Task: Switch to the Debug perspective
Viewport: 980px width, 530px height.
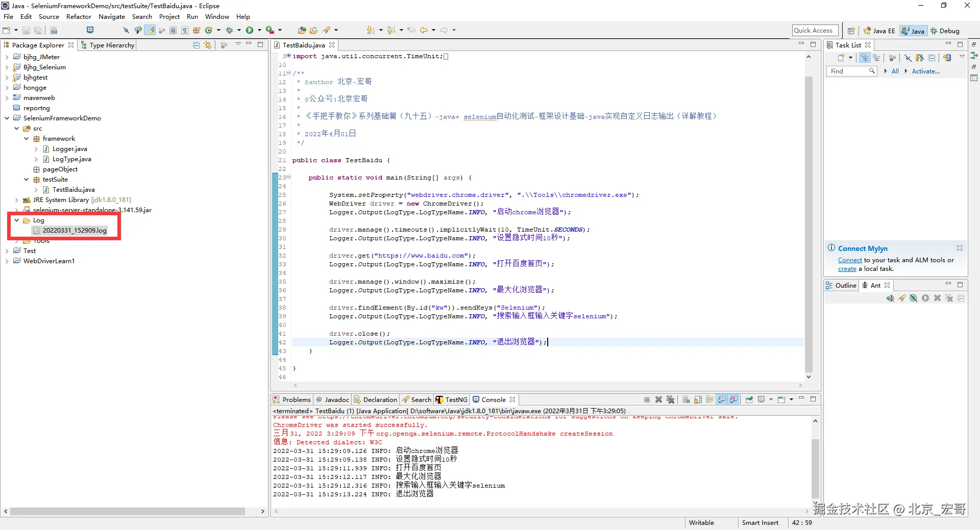Action: click(x=945, y=31)
